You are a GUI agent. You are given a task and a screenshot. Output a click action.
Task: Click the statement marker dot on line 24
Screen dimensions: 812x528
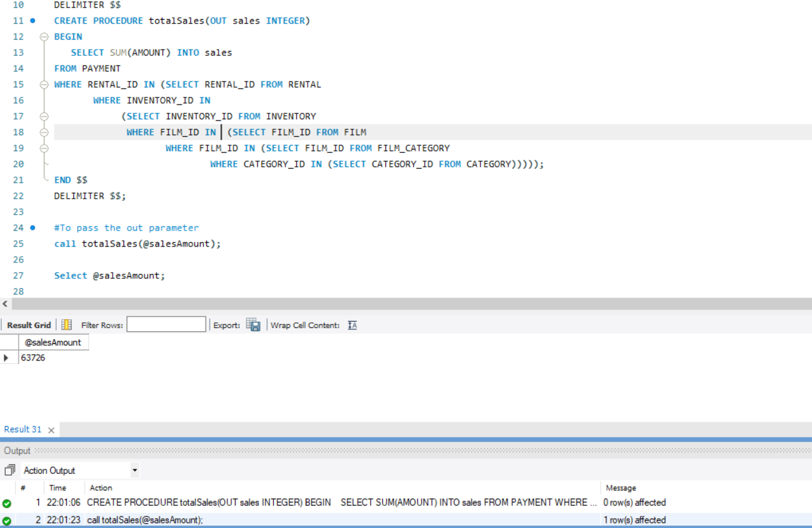click(33, 228)
